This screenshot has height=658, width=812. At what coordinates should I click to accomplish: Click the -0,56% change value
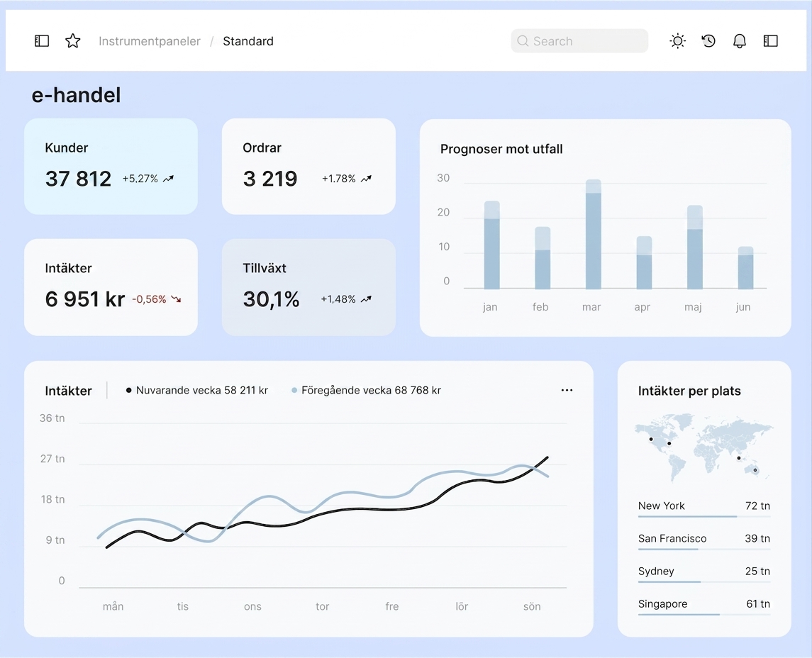tap(149, 299)
